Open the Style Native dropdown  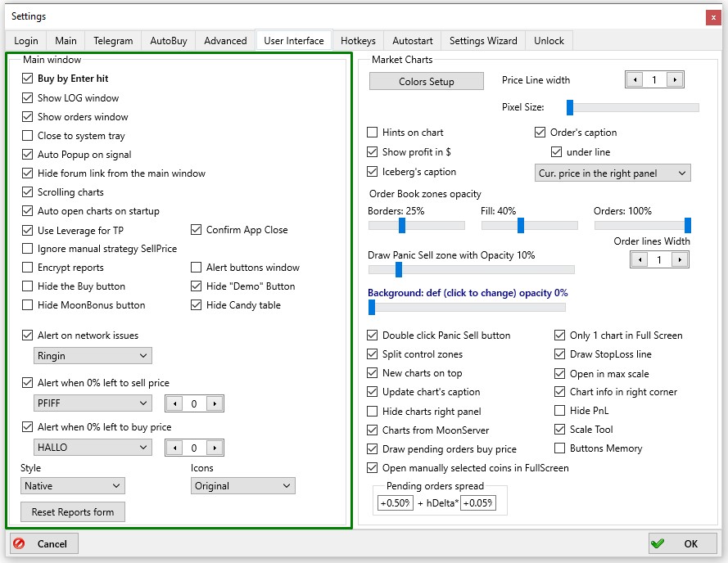point(72,486)
